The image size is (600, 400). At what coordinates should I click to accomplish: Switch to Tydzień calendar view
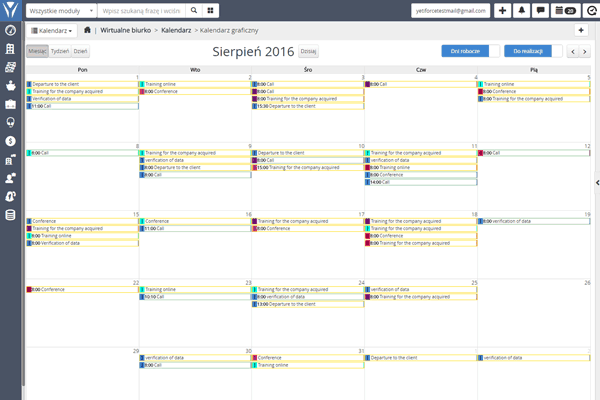tap(59, 50)
